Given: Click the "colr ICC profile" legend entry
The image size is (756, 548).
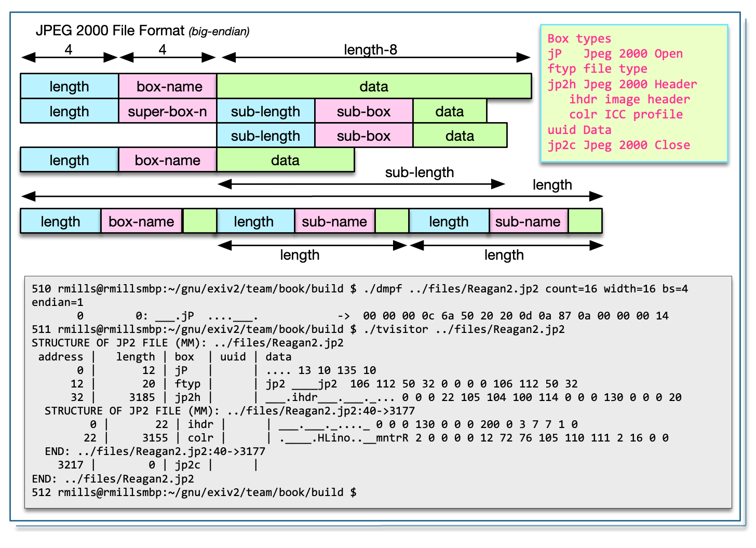Looking at the screenshot, I should pos(626,114).
